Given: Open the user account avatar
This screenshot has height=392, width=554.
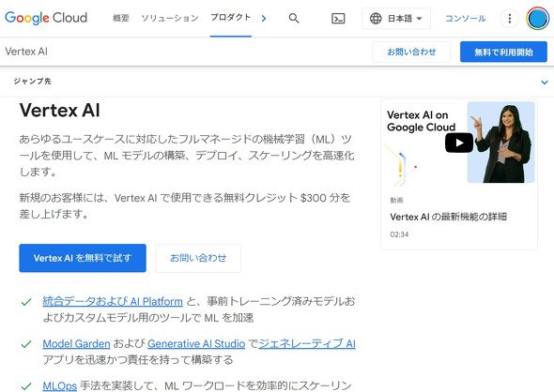Looking at the screenshot, I should [x=537, y=19].
